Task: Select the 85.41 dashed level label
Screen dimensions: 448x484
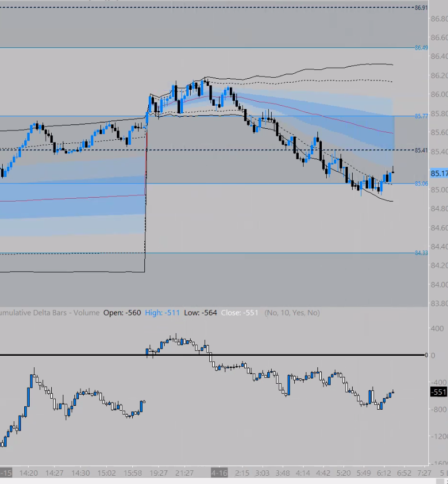Action: (x=421, y=150)
